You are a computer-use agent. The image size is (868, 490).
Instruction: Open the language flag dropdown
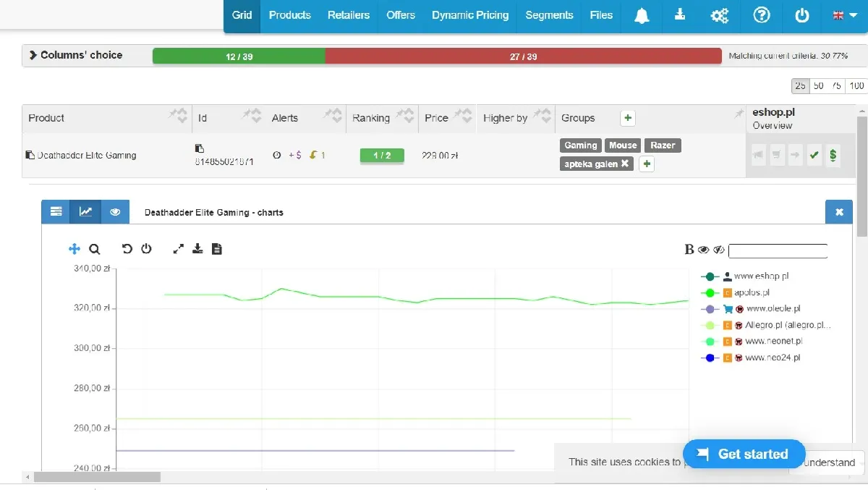(x=843, y=15)
